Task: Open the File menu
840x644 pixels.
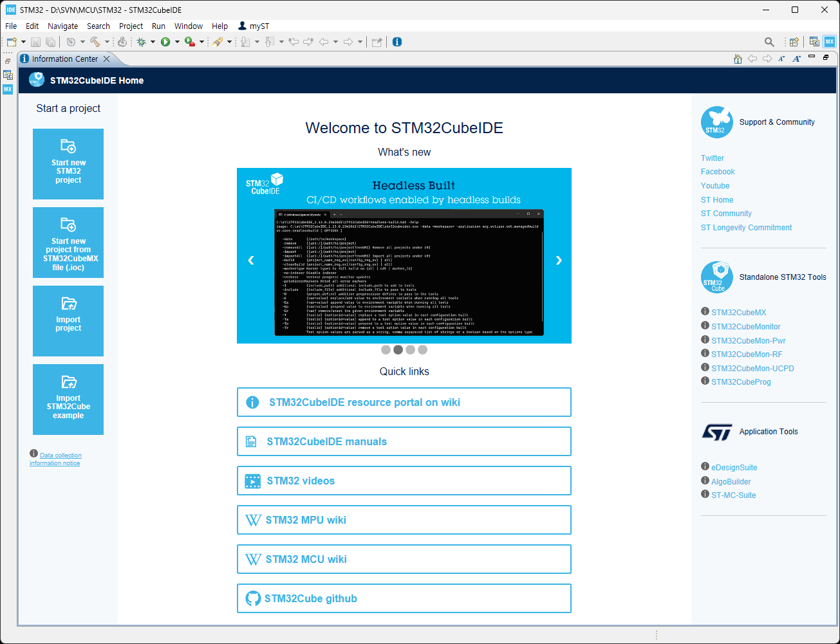Action: click(x=11, y=26)
